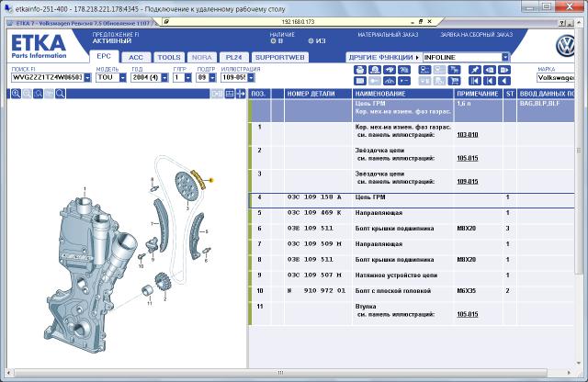The height and width of the screenshot is (382, 588).
Task: Click the table layout icon above illustration
Action: (230, 94)
